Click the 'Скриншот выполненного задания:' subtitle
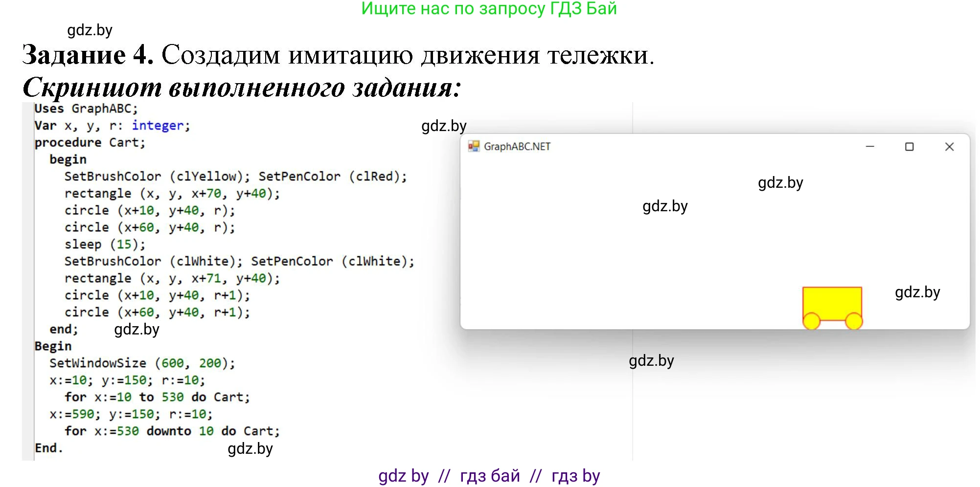Viewport: 980px width, 487px height. pos(242,88)
